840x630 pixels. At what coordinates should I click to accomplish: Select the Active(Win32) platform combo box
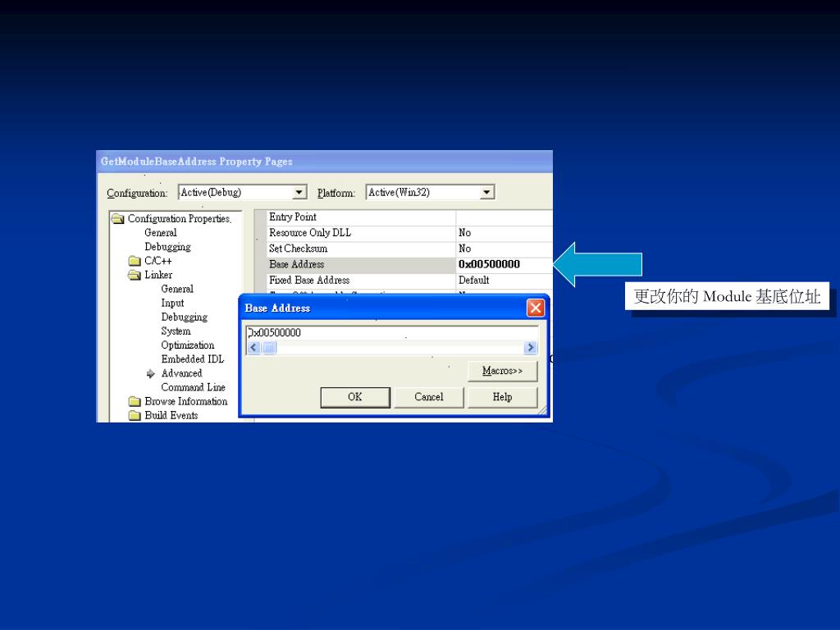(x=430, y=192)
